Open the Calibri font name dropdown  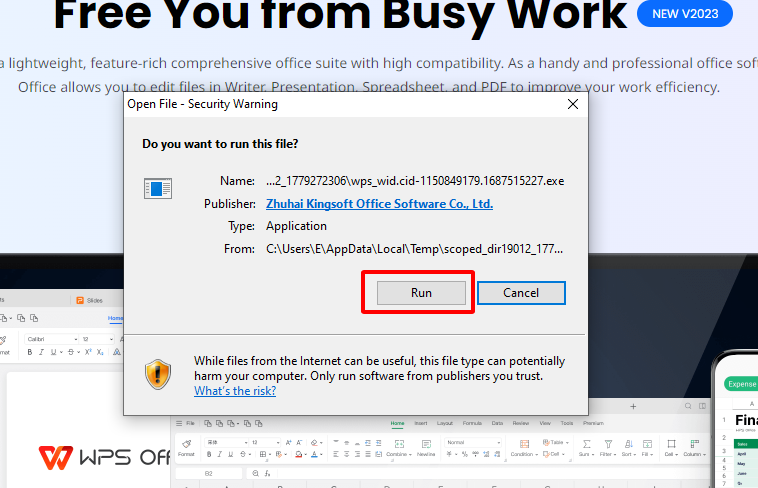click(52, 339)
